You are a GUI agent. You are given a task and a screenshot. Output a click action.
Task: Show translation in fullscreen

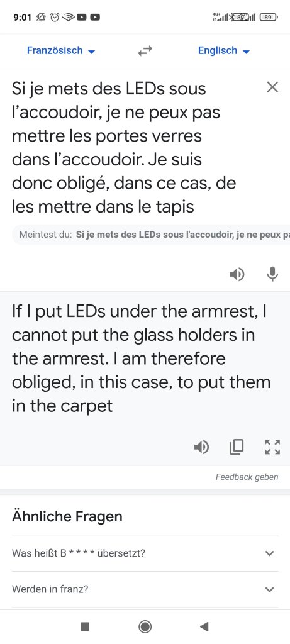pyautogui.click(x=272, y=447)
